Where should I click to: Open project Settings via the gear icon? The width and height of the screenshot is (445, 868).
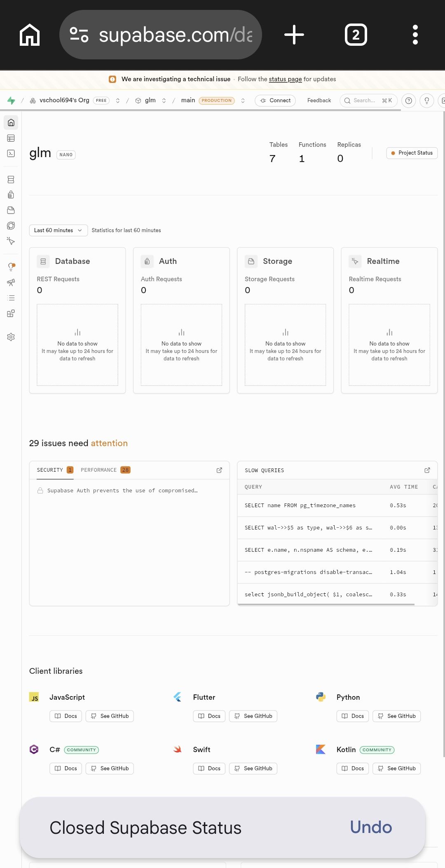tap(11, 337)
